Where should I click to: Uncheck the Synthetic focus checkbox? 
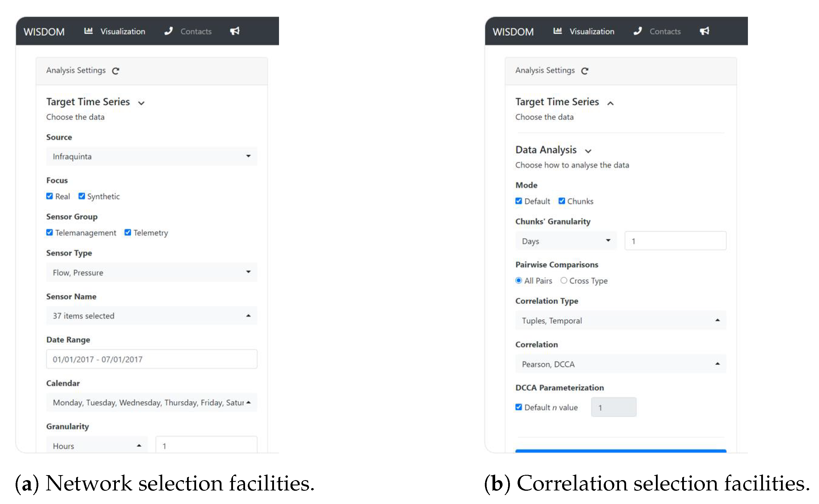[82, 196]
